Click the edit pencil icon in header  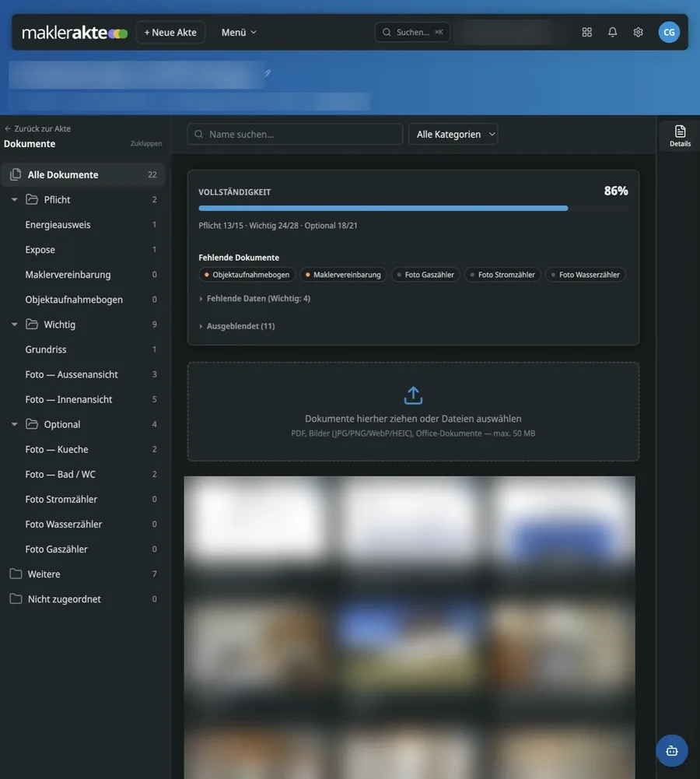coord(268,73)
